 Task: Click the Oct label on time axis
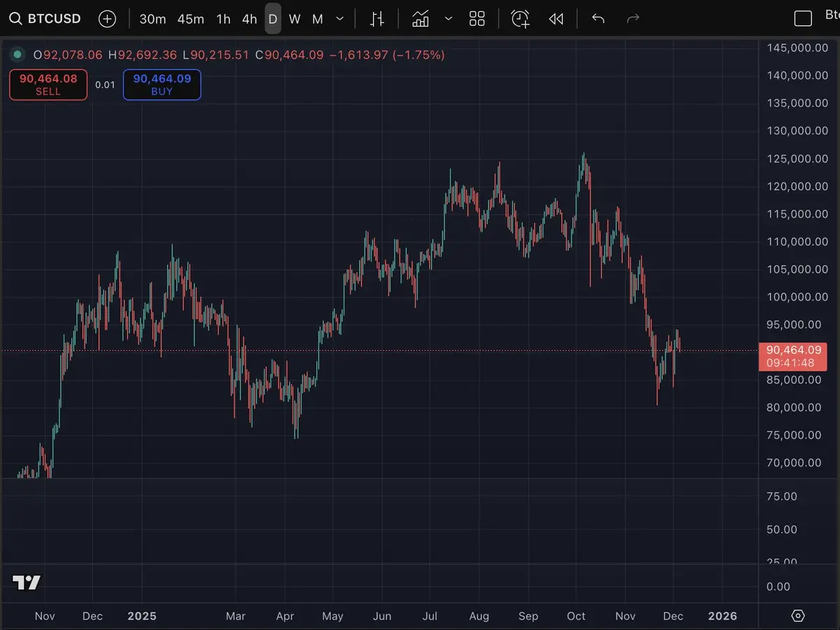(x=576, y=616)
